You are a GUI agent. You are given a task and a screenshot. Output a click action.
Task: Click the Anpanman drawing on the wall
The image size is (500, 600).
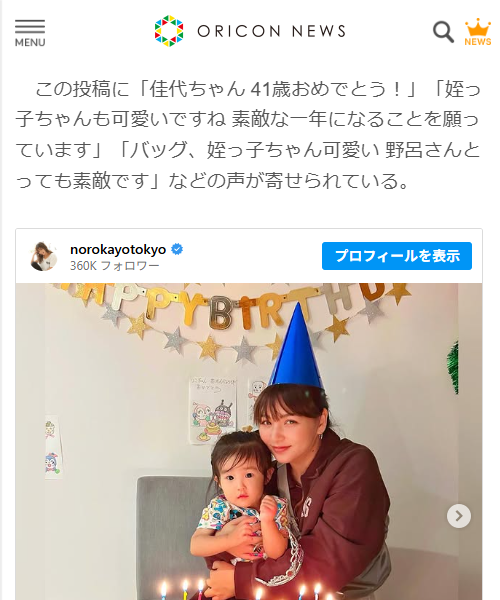tap(213, 411)
